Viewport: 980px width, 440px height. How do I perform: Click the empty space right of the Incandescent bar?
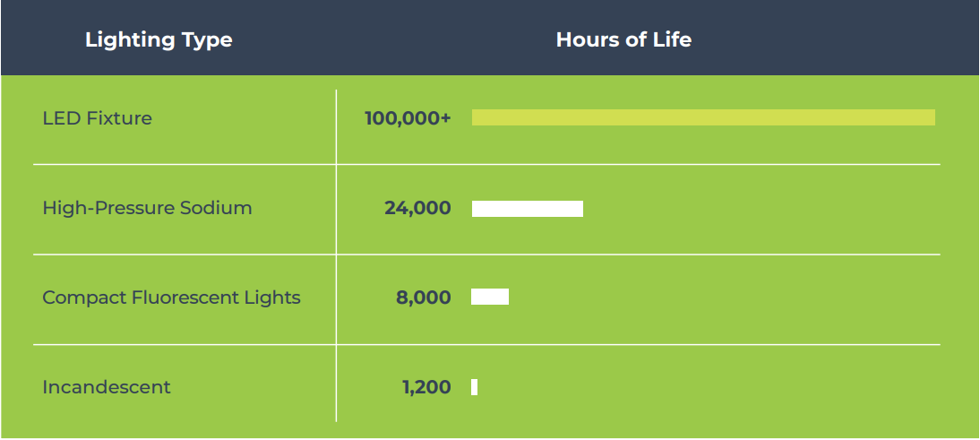[x=708, y=387]
